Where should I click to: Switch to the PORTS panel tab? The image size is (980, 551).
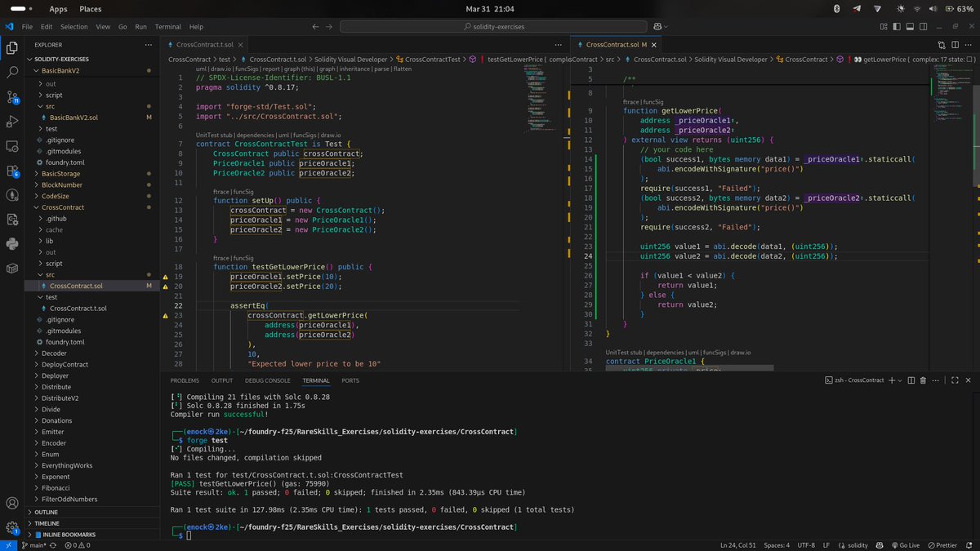click(x=350, y=380)
